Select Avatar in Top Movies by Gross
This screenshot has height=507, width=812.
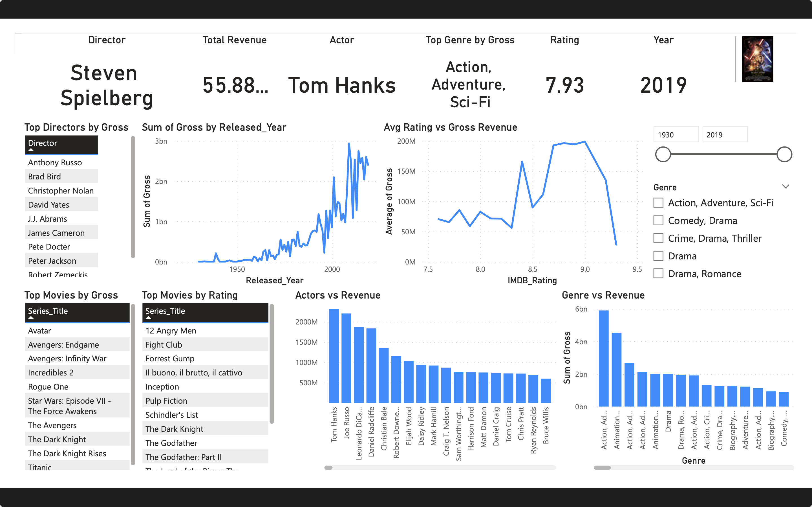point(39,330)
